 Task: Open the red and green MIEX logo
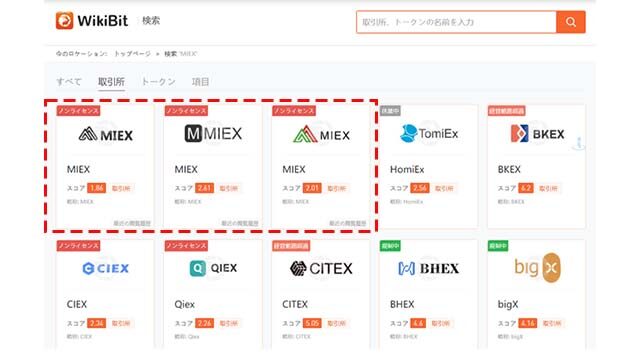[x=321, y=134]
